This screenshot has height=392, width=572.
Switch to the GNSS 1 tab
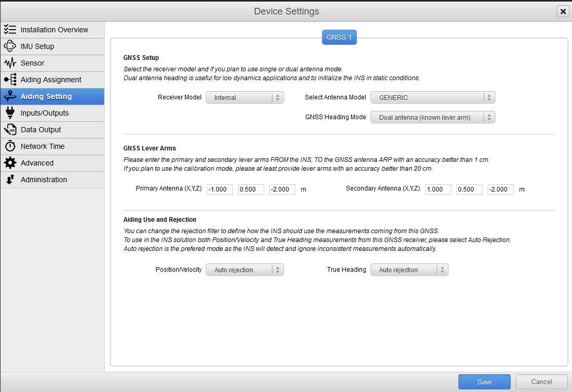click(339, 37)
